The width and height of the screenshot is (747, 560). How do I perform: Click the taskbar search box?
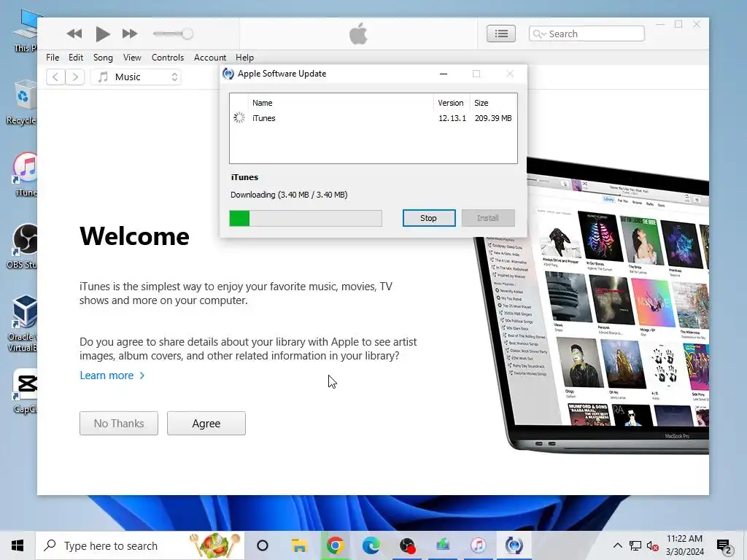[139, 545]
